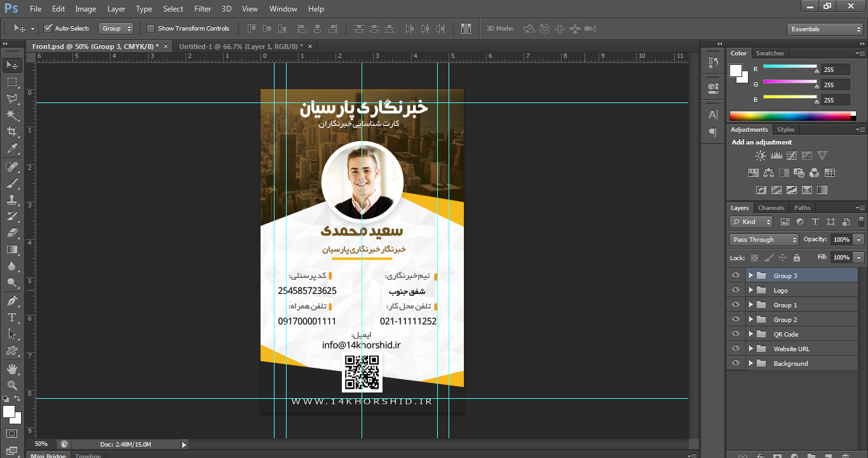This screenshot has width=868, height=458.
Task: Select the Zoom tool
Action: coord(12,385)
